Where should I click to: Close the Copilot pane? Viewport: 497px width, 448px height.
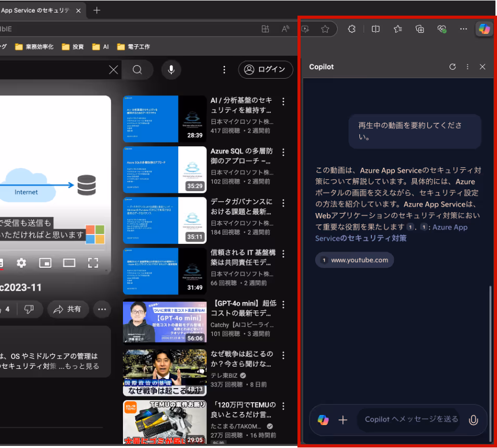point(482,67)
